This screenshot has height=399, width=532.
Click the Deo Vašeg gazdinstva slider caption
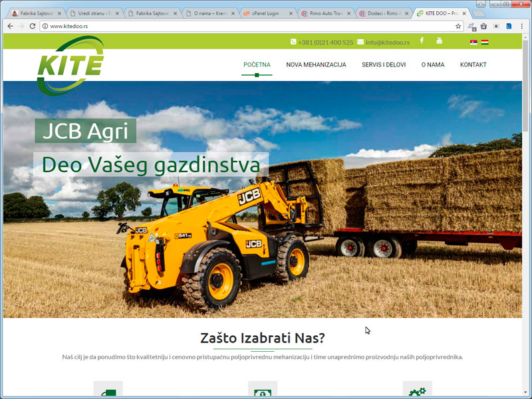coord(151,165)
